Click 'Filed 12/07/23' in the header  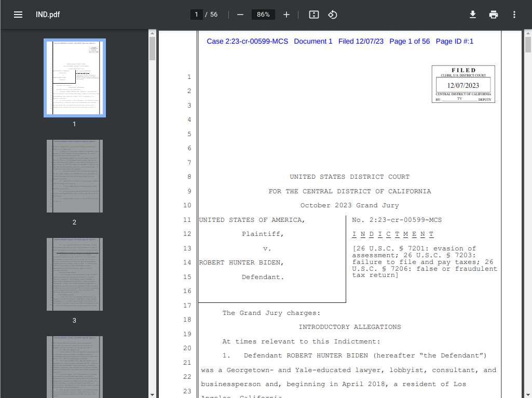(361, 42)
